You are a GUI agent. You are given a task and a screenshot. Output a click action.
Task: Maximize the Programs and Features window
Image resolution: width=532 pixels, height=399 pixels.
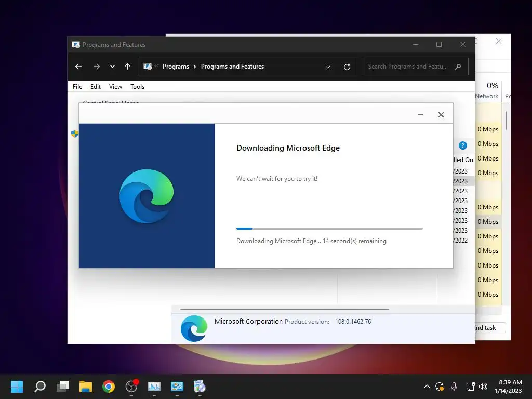point(439,45)
